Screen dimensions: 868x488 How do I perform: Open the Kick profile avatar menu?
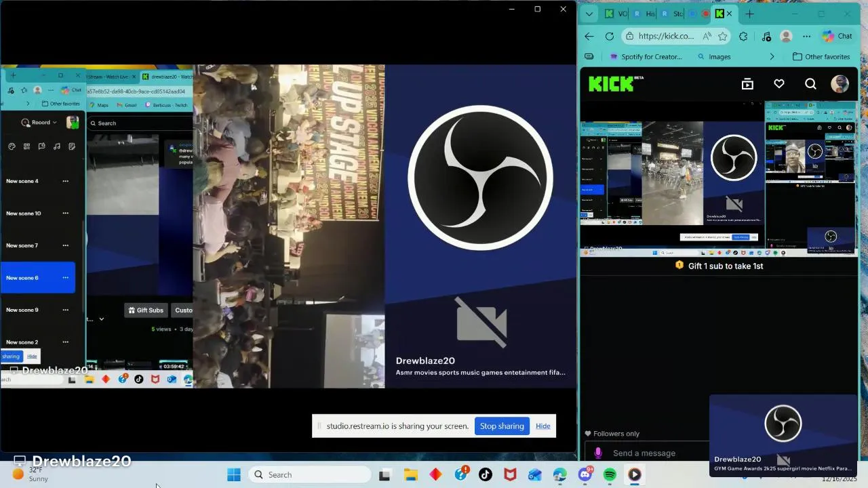pyautogui.click(x=840, y=83)
